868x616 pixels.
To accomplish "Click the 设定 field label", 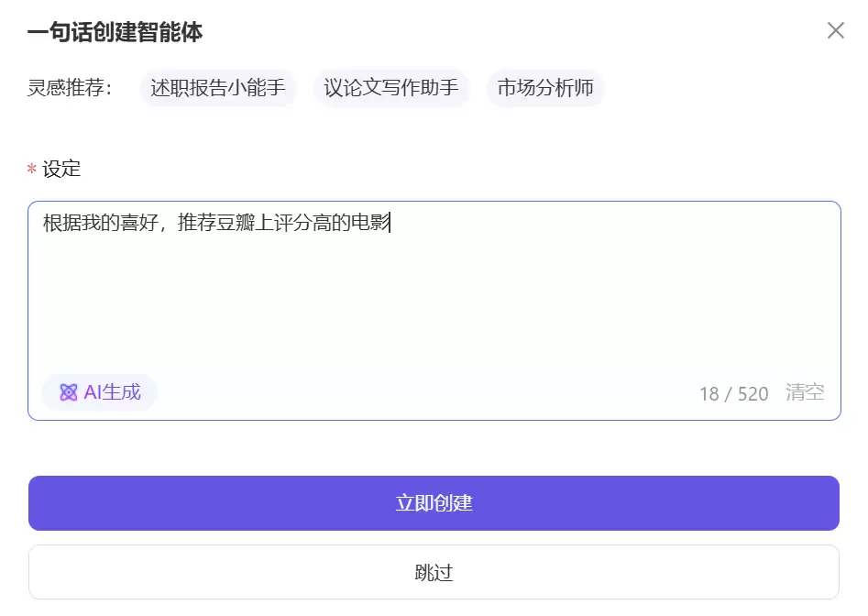I will (x=61, y=169).
